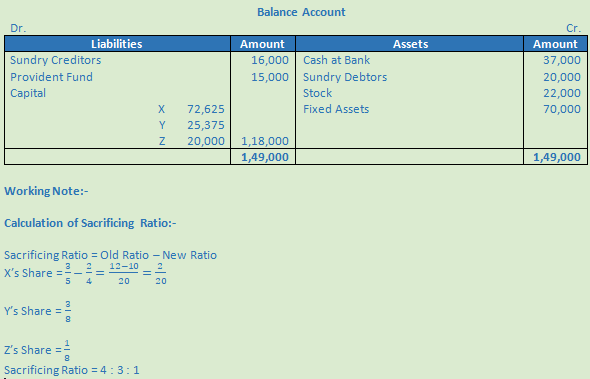Select the Fixed Assets entry
The image size is (590, 379).
[x=336, y=109]
